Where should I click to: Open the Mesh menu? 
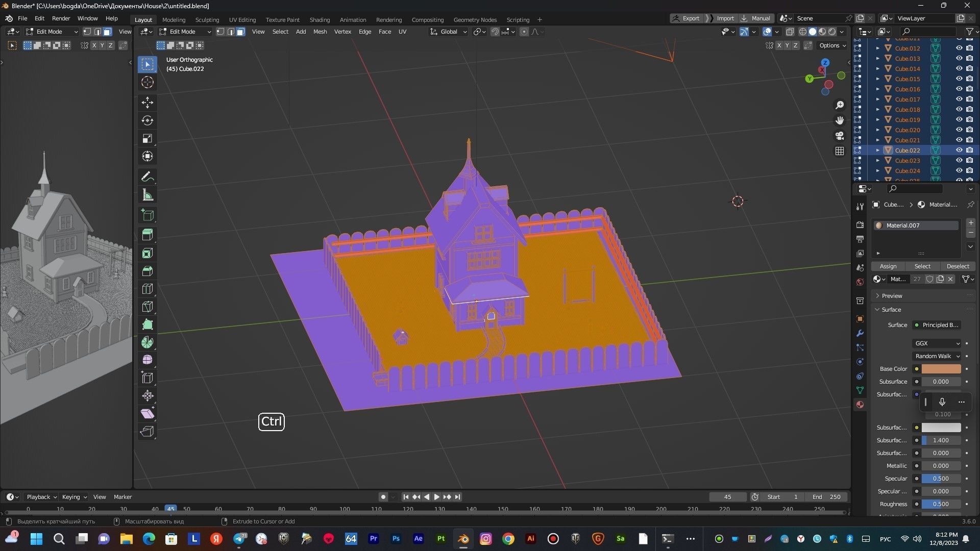(x=320, y=32)
